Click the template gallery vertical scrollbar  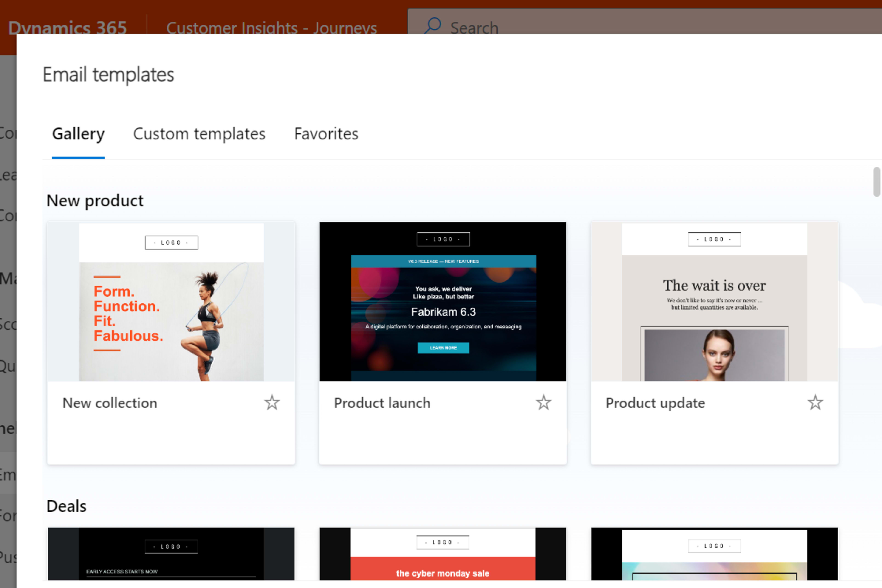[x=877, y=182]
